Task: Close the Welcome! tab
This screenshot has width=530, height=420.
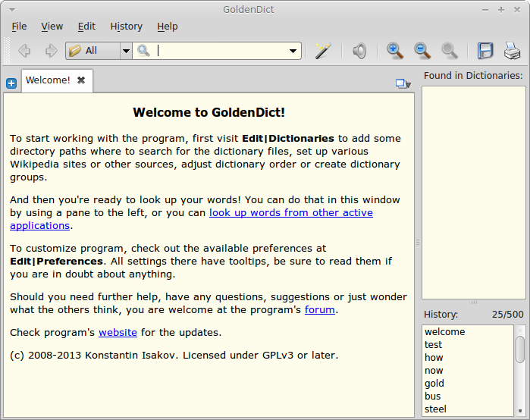Action: point(81,80)
